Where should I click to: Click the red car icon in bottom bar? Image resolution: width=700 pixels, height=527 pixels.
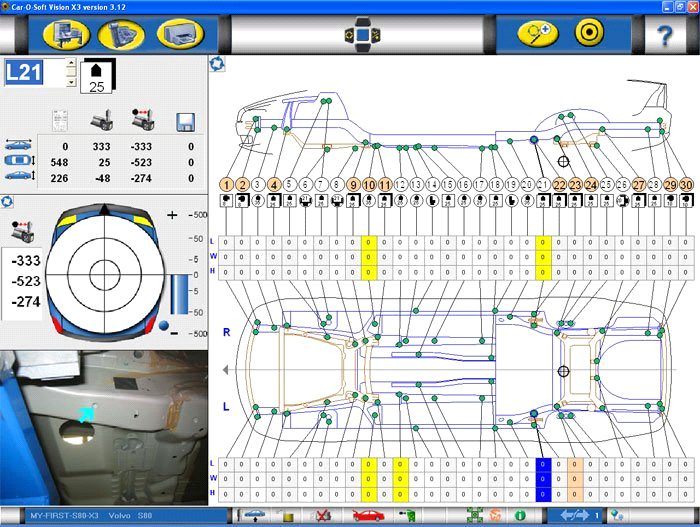[x=368, y=516]
